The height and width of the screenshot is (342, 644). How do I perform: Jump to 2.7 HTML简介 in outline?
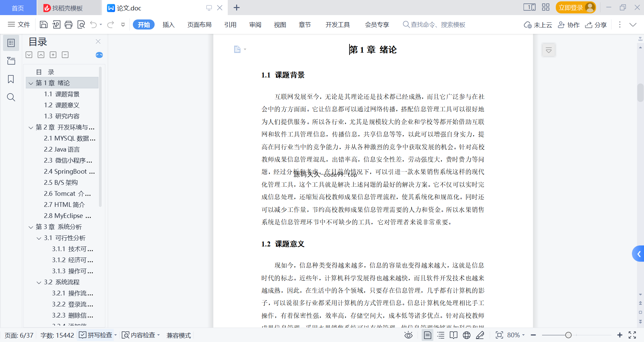(x=64, y=205)
